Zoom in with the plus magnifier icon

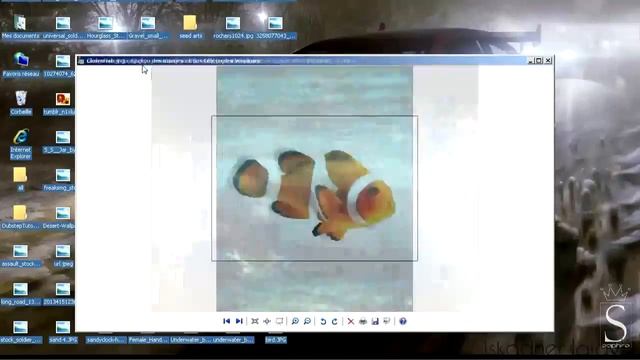295,321
